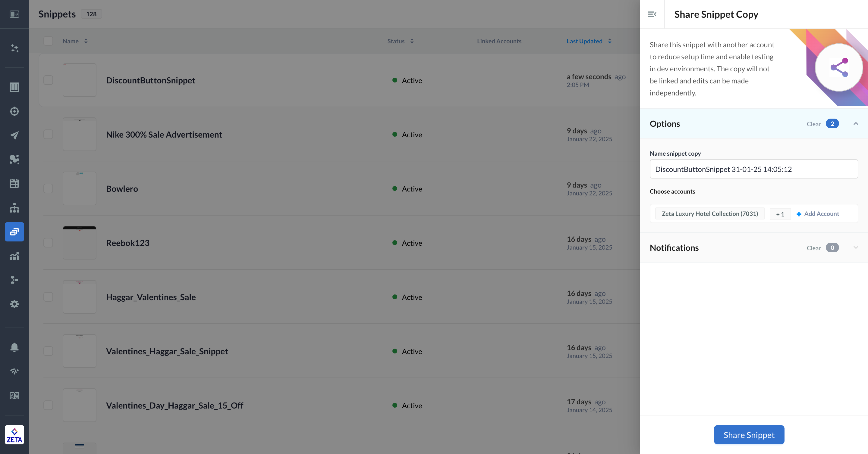Open the analytics chart icon in sidebar
This screenshot has height=454, width=868.
click(14, 256)
